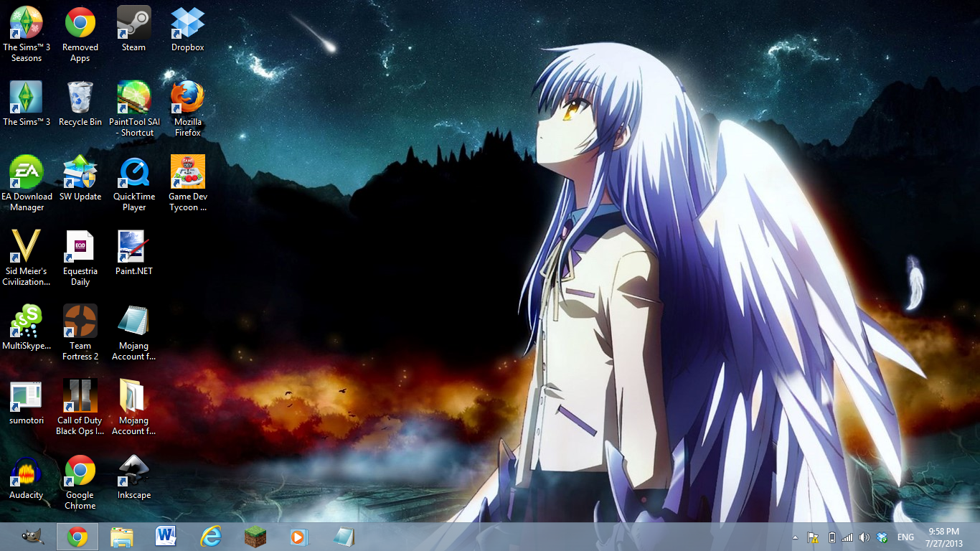
Task: Select the Mojang Account notepad file icon
Action: [134, 332]
